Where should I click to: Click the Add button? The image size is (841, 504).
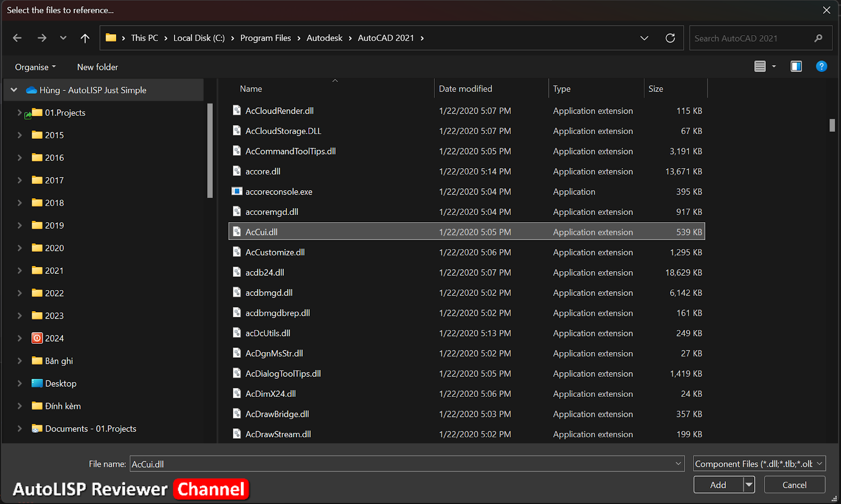coord(719,485)
